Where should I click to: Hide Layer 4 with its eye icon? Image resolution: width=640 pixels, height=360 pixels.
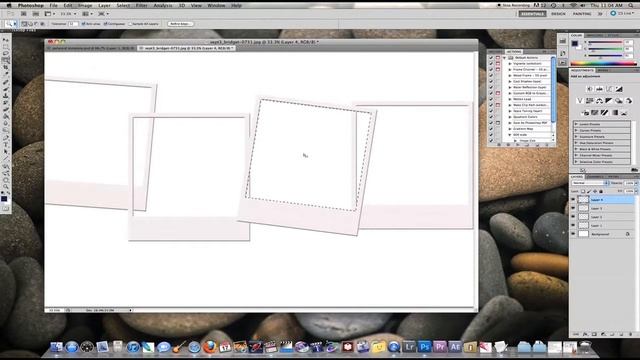click(x=573, y=200)
